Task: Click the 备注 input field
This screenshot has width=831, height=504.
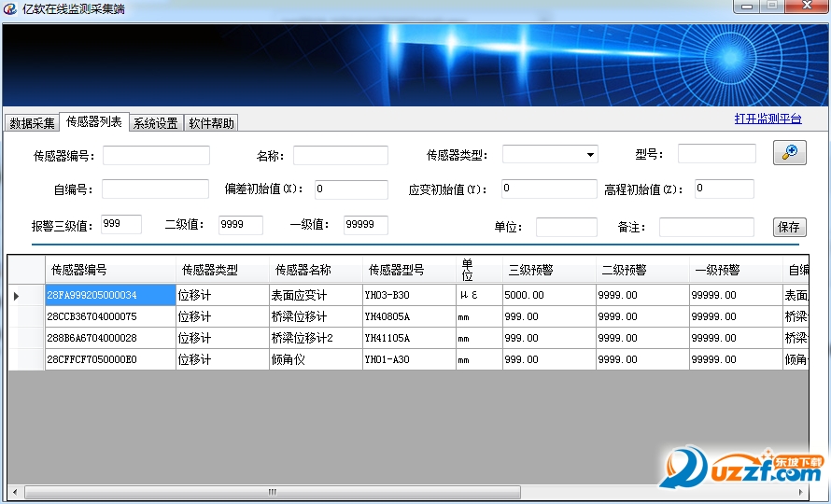Action: (x=707, y=227)
